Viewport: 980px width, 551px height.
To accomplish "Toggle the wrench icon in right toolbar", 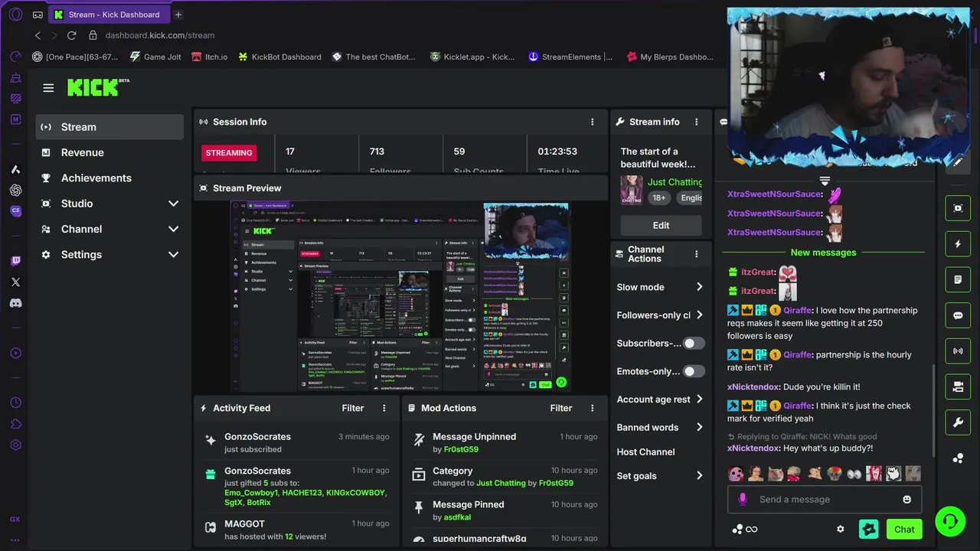I will [958, 422].
